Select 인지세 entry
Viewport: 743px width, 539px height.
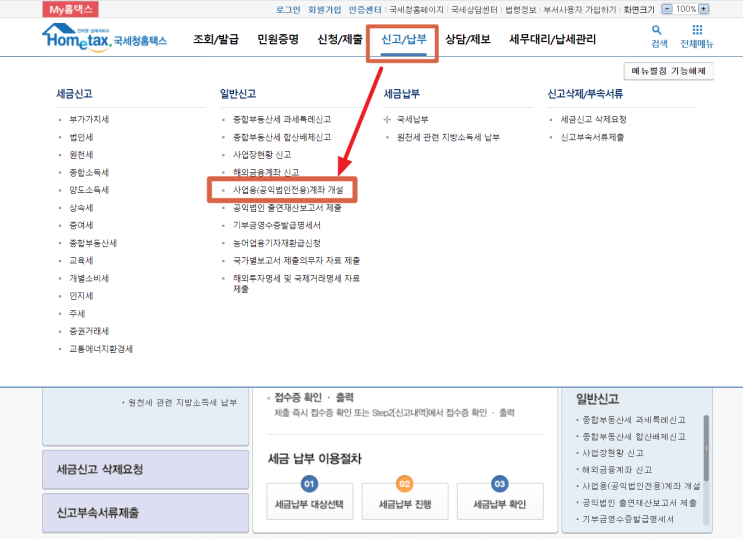click(82, 296)
